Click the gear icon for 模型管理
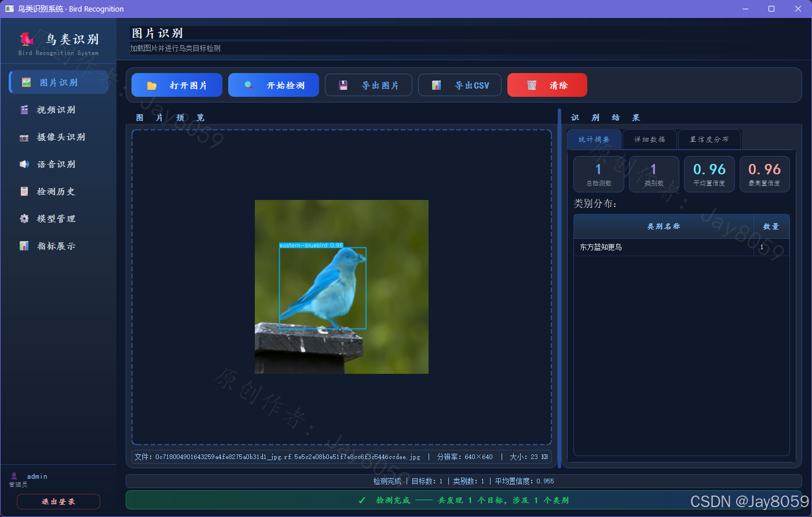This screenshot has width=812, height=517. 24,219
